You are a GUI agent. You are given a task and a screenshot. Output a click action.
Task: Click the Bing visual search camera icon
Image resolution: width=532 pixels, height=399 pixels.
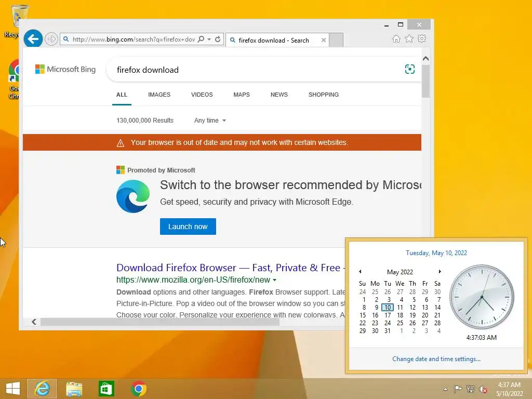410,69
